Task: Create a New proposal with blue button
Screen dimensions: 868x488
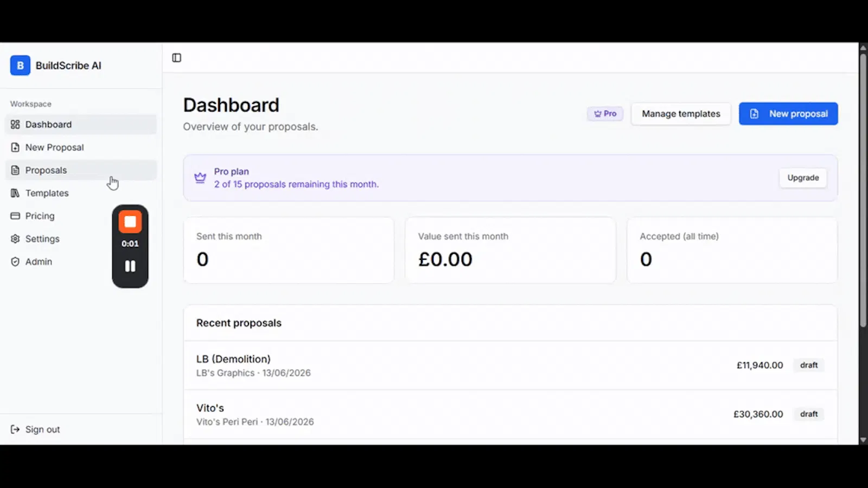Action: click(x=788, y=114)
